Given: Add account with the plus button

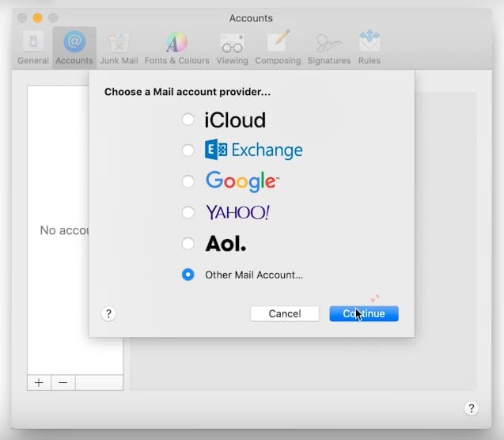Looking at the screenshot, I should point(39,382).
